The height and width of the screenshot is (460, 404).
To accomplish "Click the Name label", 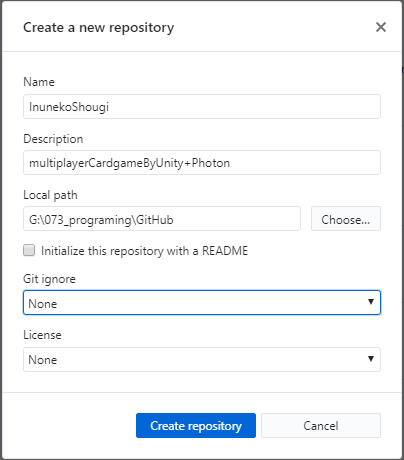I will (39, 82).
